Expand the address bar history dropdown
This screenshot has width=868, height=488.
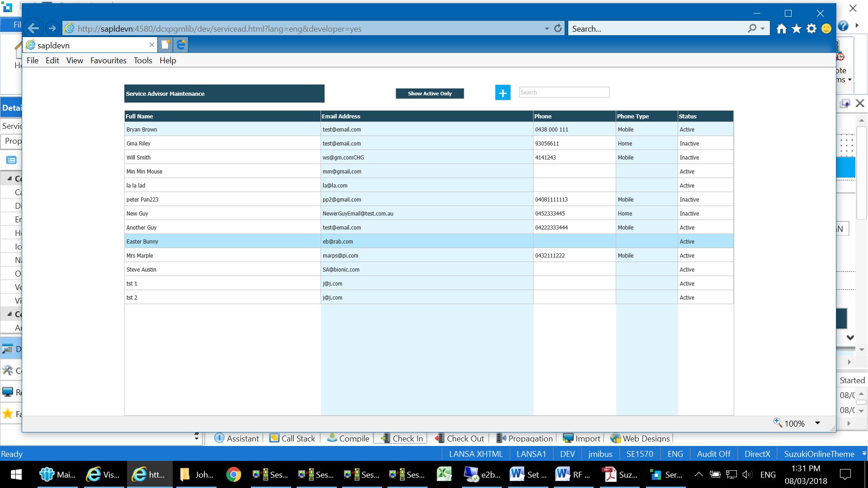[x=547, y=28]
